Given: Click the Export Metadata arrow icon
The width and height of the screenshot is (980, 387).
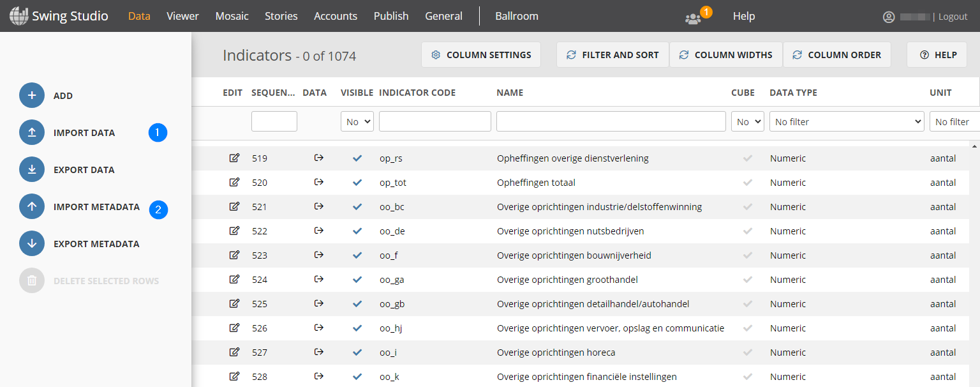Looking at the screenshot, I should pyautogui.click(x=32, y=244).
